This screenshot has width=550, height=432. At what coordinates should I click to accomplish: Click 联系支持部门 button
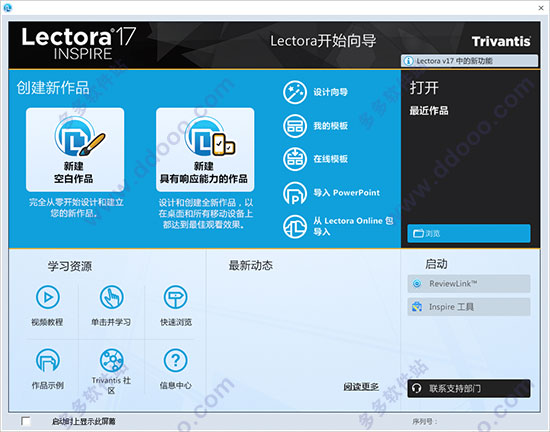pyautogui.click(x=469, y=388)
